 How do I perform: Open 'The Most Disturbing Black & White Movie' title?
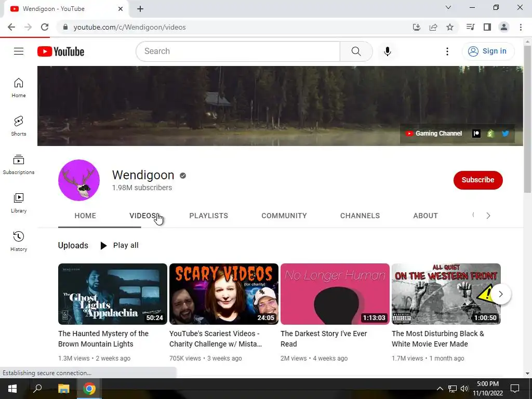[x=437, y=339]
